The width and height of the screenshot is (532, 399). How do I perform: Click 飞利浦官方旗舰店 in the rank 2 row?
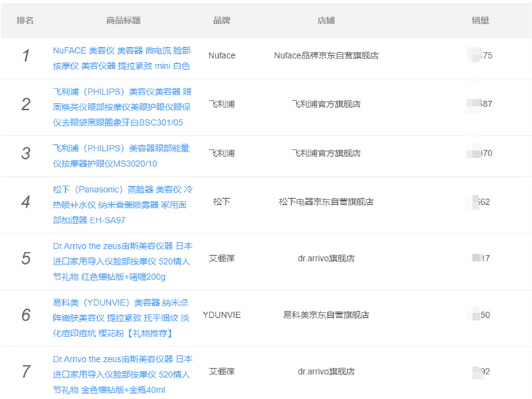[x=326, y=104]
